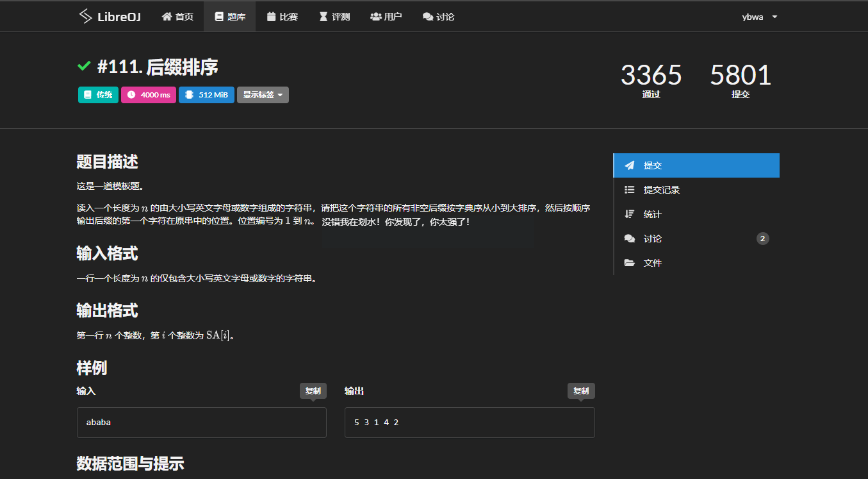This screenshot has height=479, width=868.
Task: Open the 首页 home page
Action: [x=177, y=17]
